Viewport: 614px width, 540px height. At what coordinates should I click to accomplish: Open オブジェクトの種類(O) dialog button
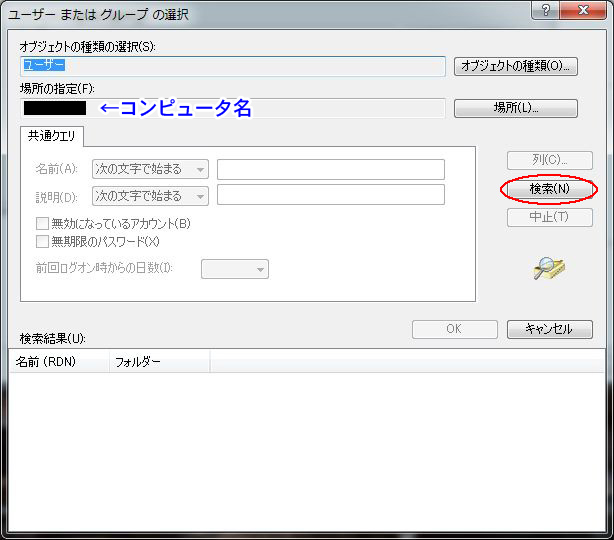point(516,66)
